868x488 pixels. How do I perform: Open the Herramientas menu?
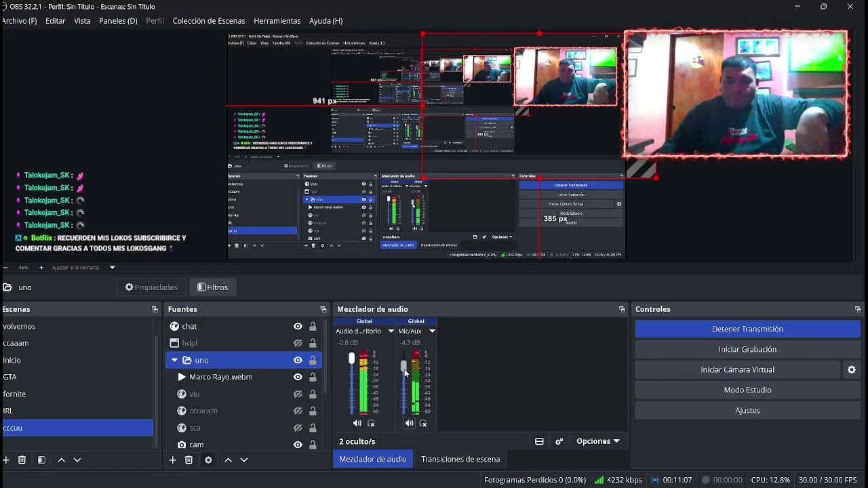tap(277, 21)
